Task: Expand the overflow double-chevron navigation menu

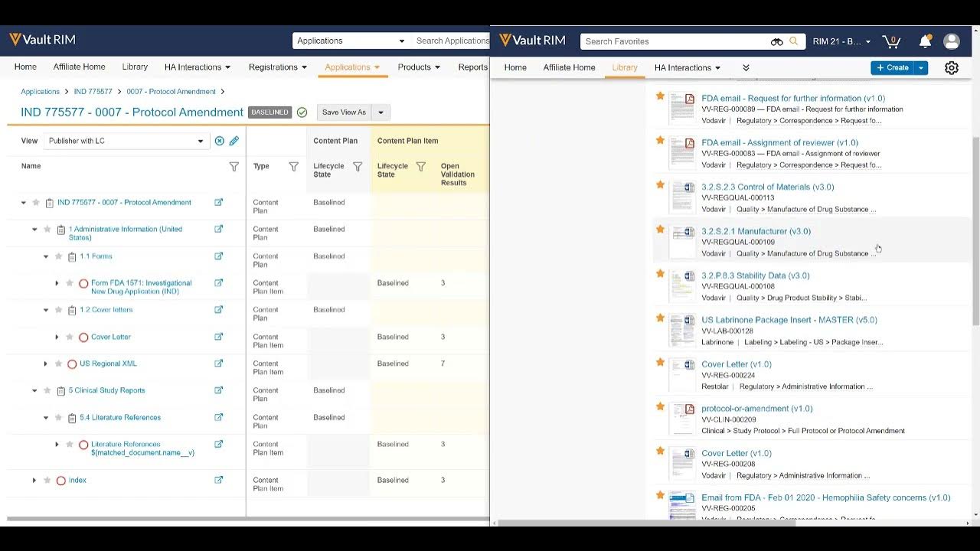Action: coord(746,67)
